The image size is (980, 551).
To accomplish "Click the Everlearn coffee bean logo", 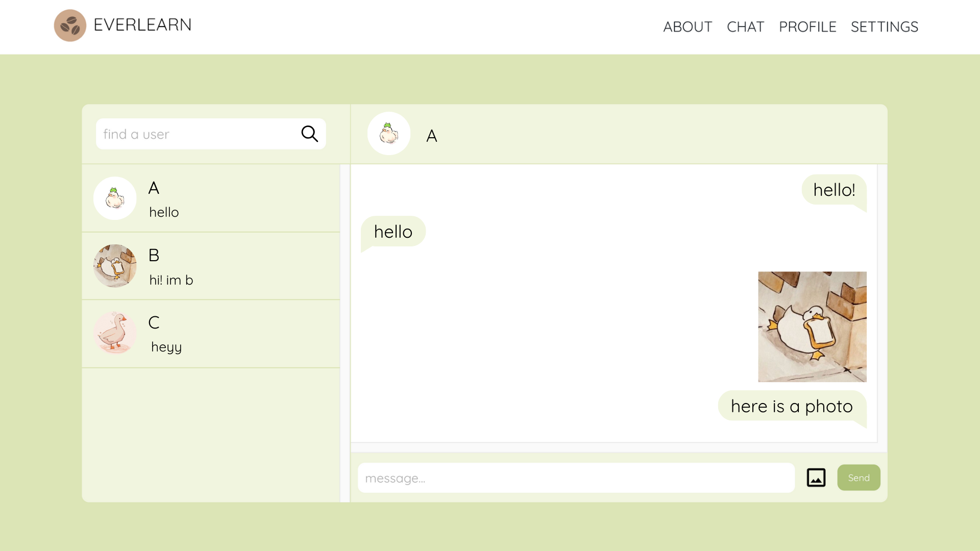I will (70, 26).
